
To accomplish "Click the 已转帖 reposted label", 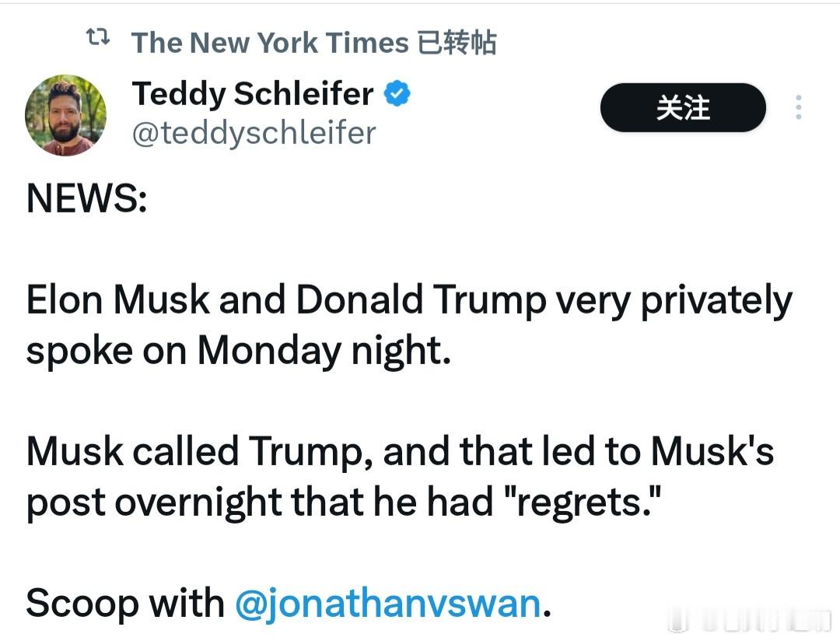I will pyautogui.click(x=457, y=43).
